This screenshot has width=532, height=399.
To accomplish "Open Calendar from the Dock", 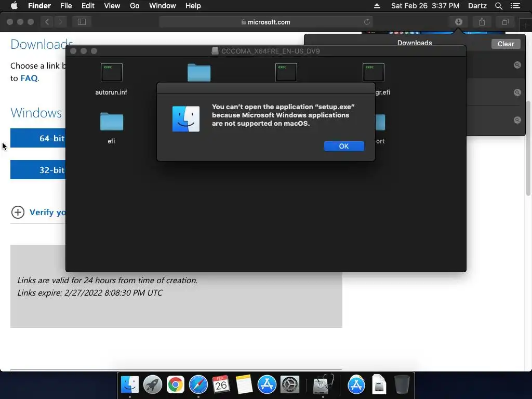I will point(221,385).
